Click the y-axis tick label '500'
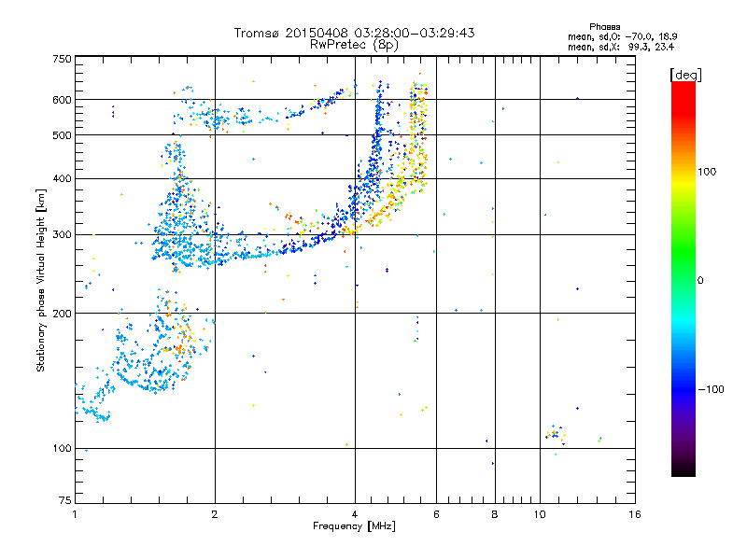Image resolution: width=747 pixels, height=560 pixels. 62,135
